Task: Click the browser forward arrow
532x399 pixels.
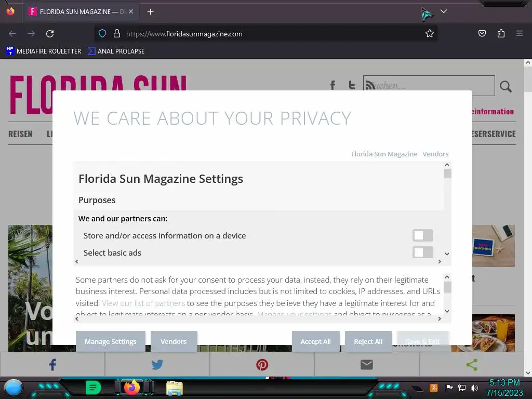Action: coord(31,34)
